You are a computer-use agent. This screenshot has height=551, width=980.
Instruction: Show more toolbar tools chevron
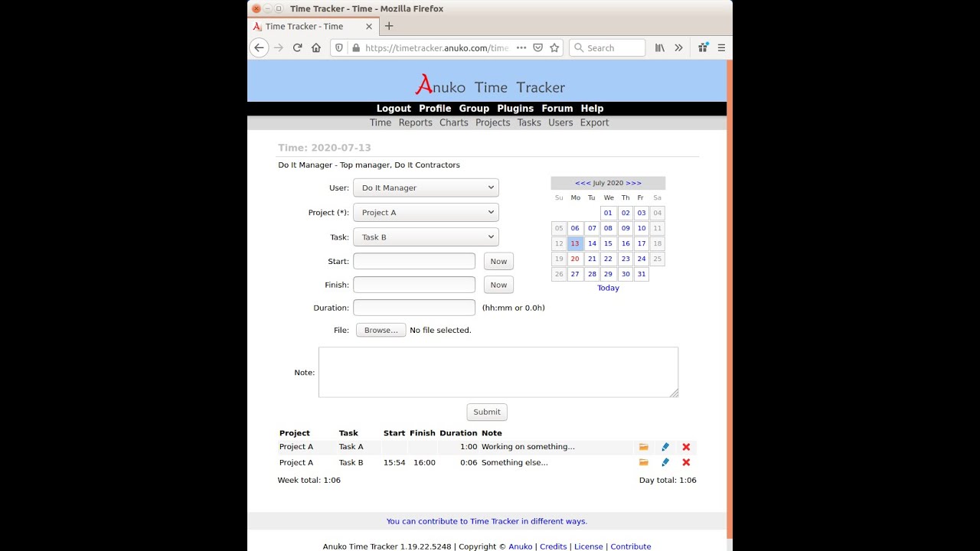pos(678,47)
